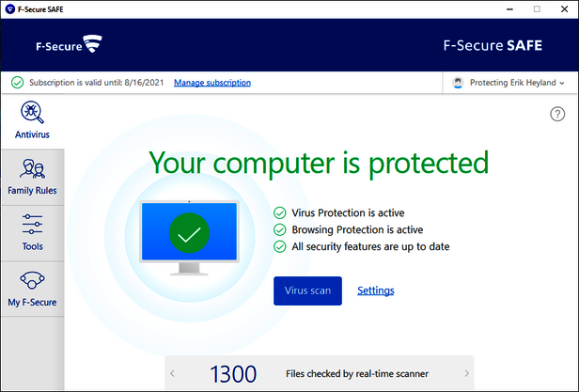Click the user avatar icon
Screen dimensions: 579x392
click(458, 83)
